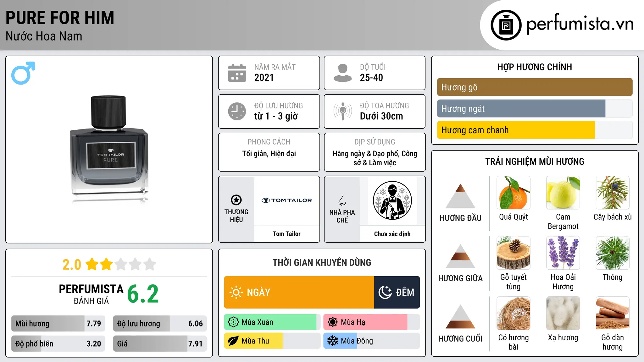The height and width of the screenshot is (362, 644).
Task: Click the fifth grey rating star
Action: [150, 264]
